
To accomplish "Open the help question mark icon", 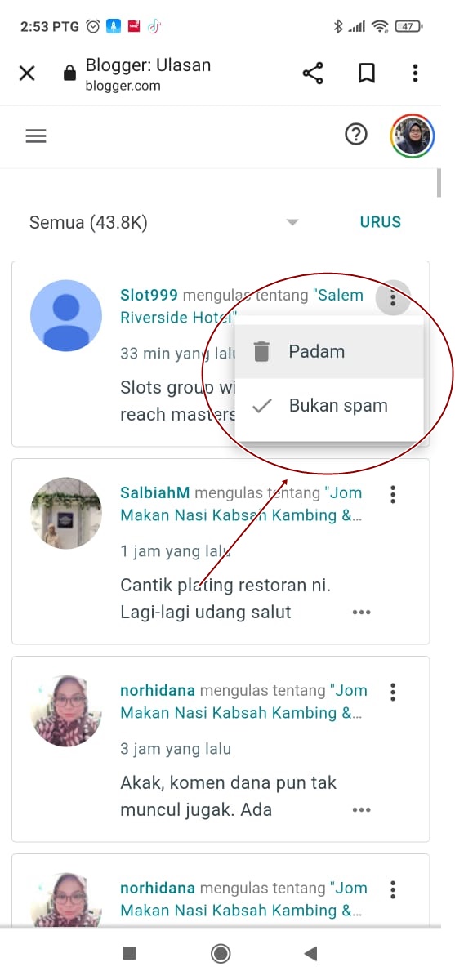I will click(356, 136).
